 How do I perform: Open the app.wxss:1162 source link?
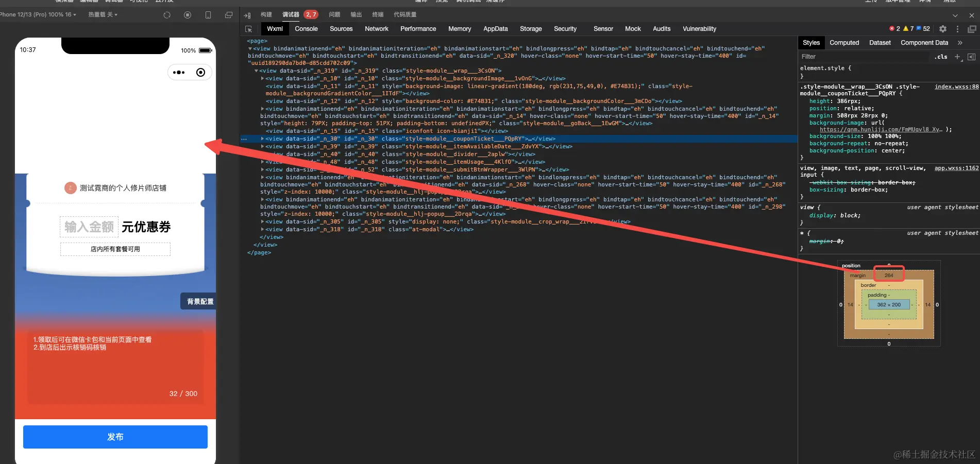coord(956,168)
